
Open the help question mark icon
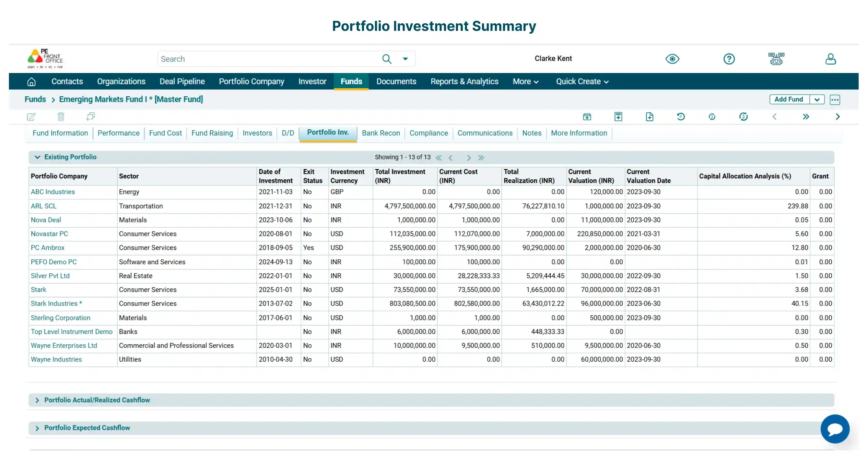(x=729, y=59)
